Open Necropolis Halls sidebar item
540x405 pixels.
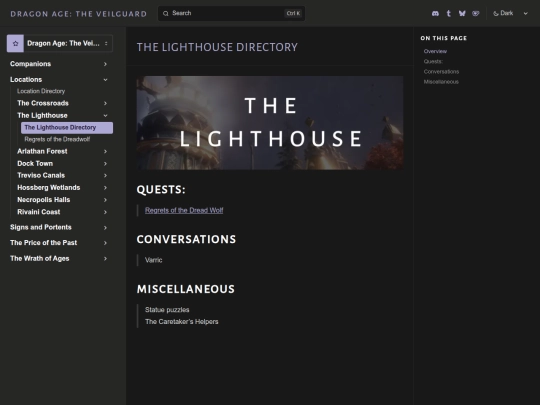(43, 200)
